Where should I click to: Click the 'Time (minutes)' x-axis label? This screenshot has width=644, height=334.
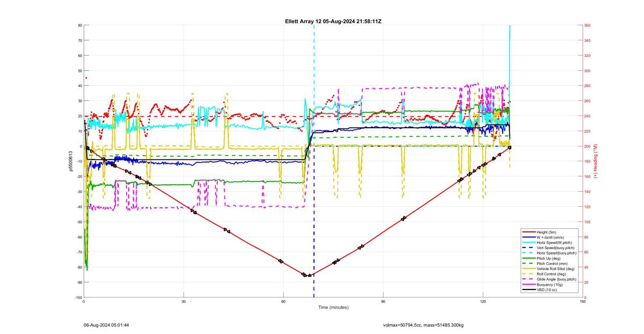pos(333,307)
